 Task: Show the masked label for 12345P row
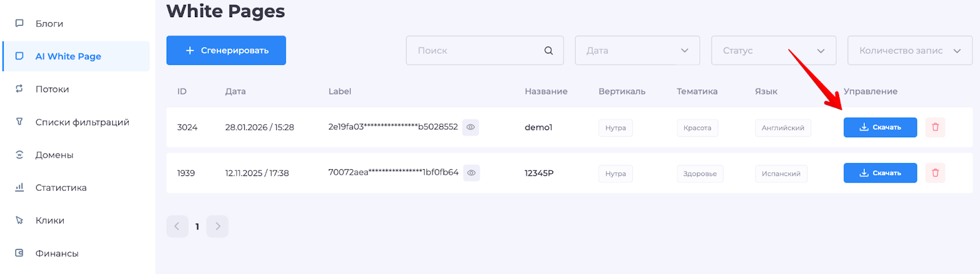coord(471,173)
